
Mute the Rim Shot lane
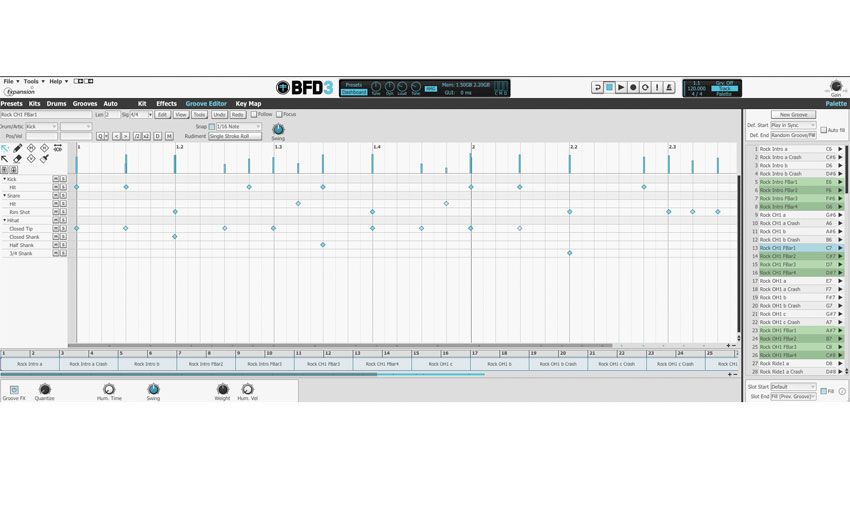coord(55,212)
